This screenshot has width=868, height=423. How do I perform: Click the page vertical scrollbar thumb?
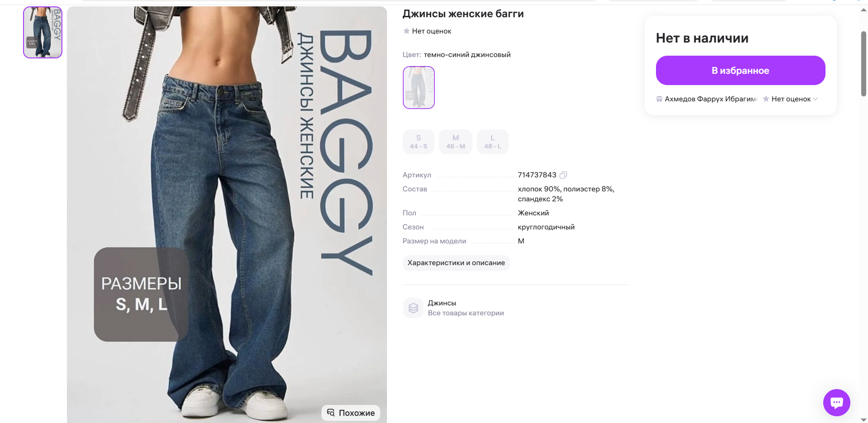pos(863,63)
